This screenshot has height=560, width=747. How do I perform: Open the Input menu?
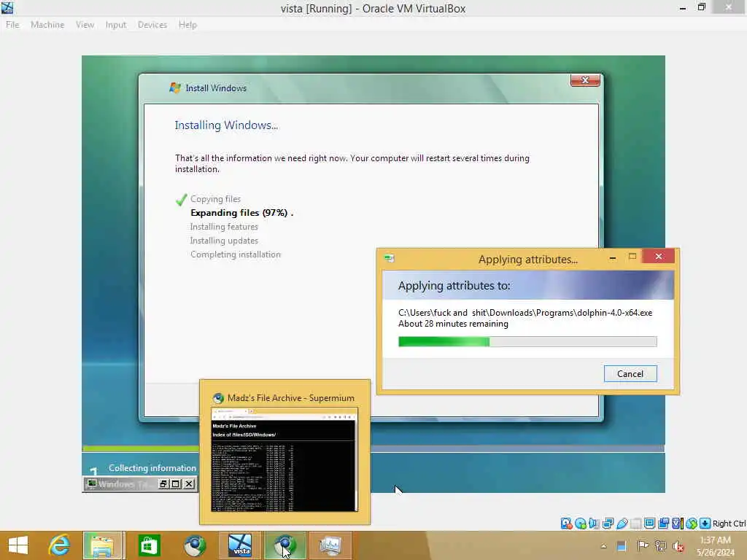click(116, 25)
